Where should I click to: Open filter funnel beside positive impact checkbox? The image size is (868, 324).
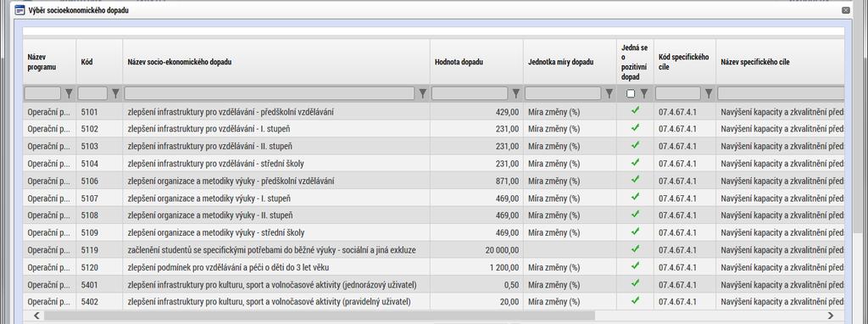[644, 93]
